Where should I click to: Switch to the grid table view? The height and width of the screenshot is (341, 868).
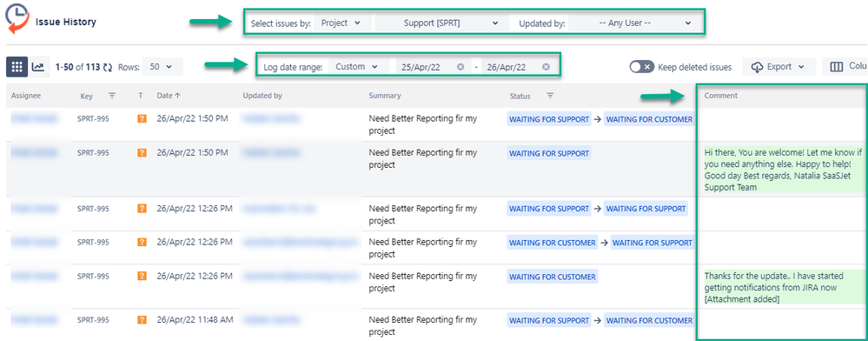coord(17,67)
